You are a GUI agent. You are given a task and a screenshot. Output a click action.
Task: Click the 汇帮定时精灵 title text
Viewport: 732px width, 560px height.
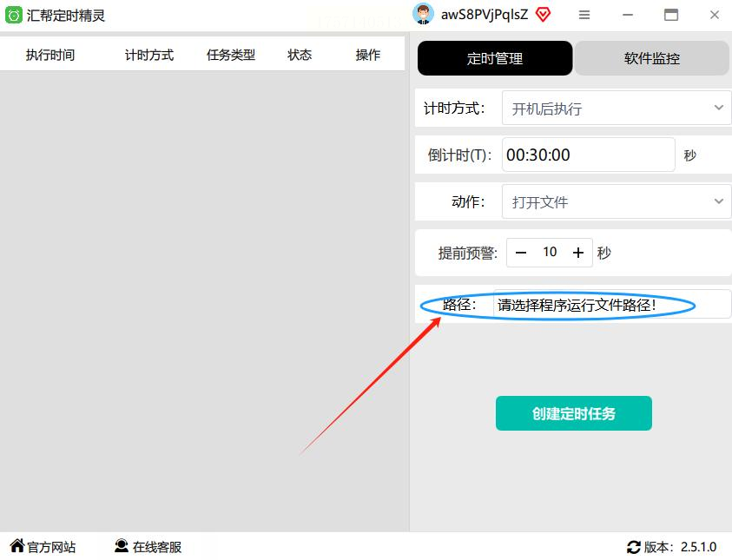pos(66,16)
